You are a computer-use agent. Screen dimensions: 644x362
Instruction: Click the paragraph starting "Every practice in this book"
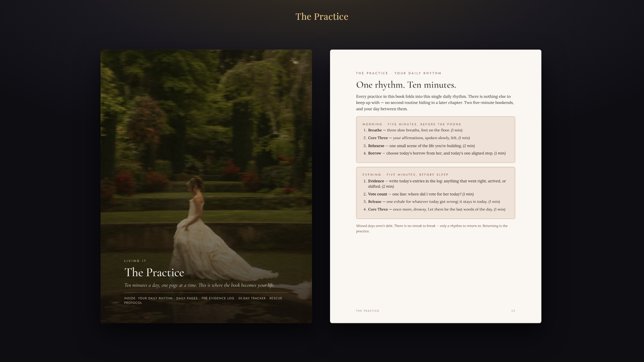(x=435, y=102)
